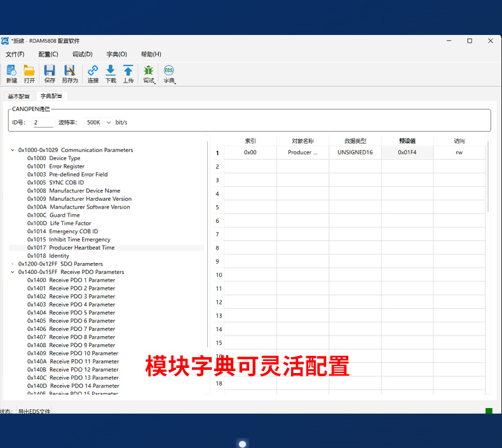Open the 帮助(H) menu

coord(151,54)
